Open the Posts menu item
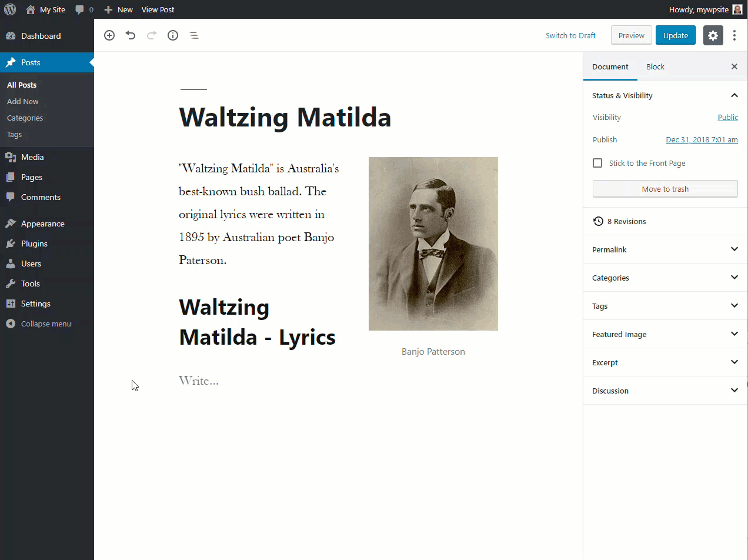 click(x=47, y=62)
